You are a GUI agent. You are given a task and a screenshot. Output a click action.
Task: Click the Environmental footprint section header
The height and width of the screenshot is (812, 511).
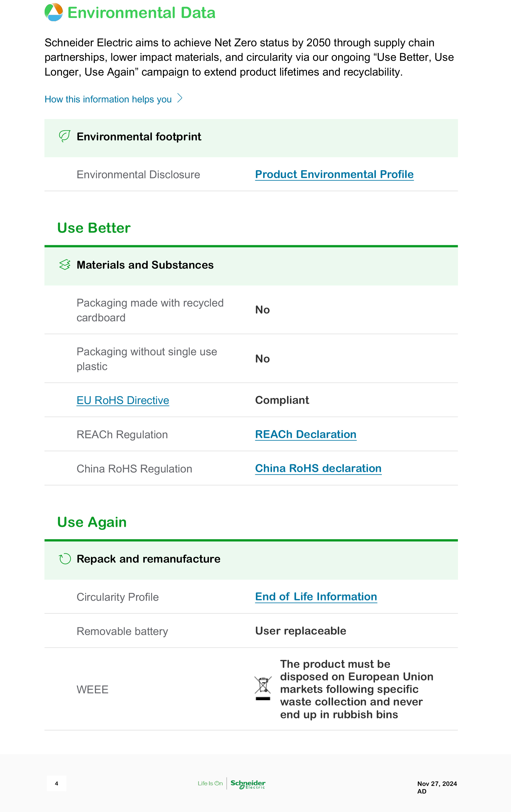click(139, 137)
